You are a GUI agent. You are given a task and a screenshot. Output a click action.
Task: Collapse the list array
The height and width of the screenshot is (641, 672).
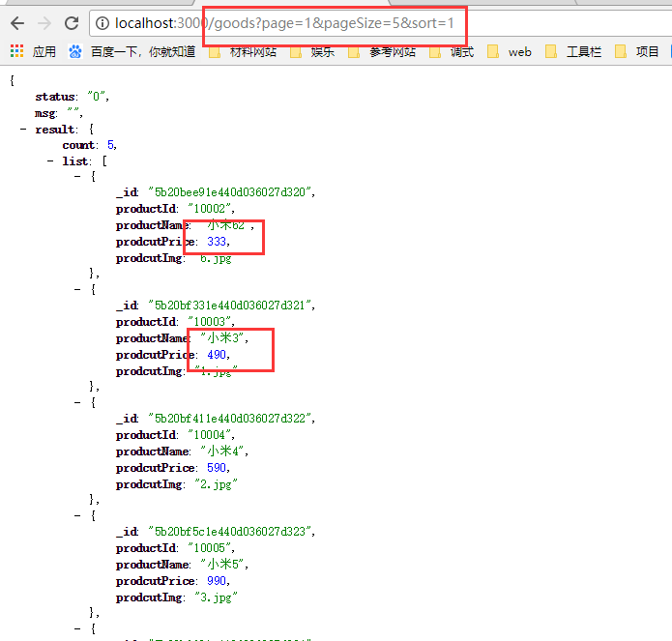pos(50,160)
